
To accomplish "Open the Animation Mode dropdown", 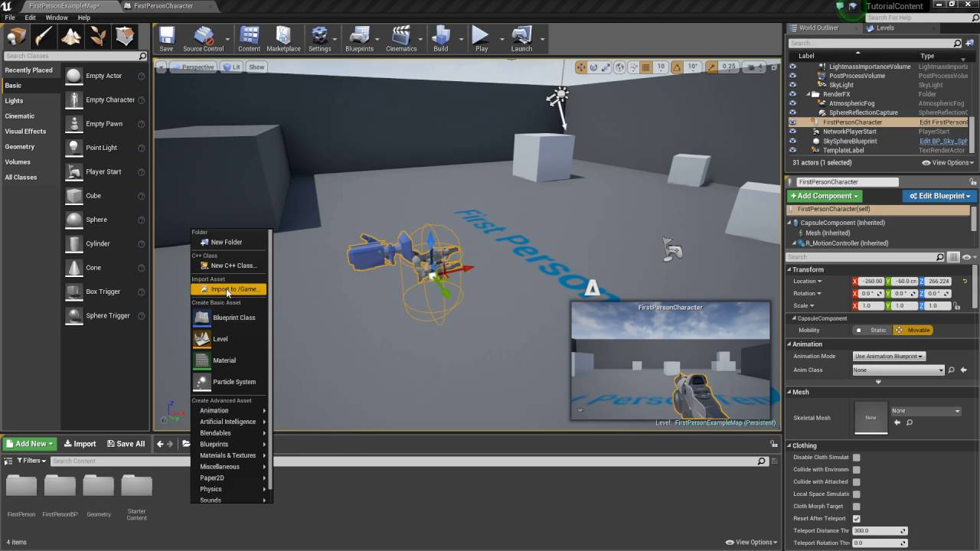I will click(890, 356).
